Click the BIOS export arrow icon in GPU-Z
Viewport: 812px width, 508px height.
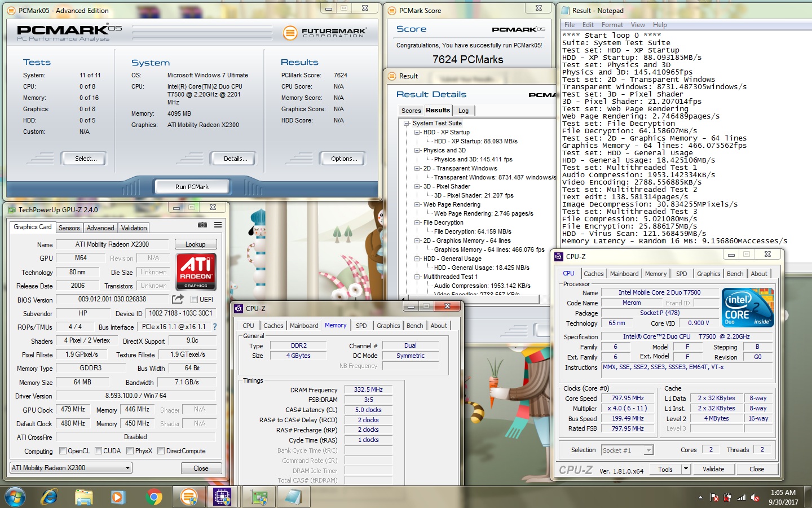tap(178, 299)
